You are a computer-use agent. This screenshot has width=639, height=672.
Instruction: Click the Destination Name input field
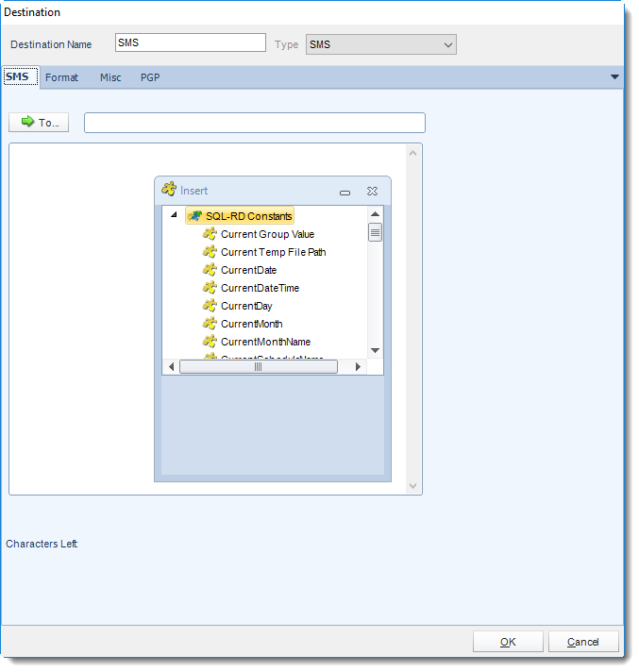[191, 42]
